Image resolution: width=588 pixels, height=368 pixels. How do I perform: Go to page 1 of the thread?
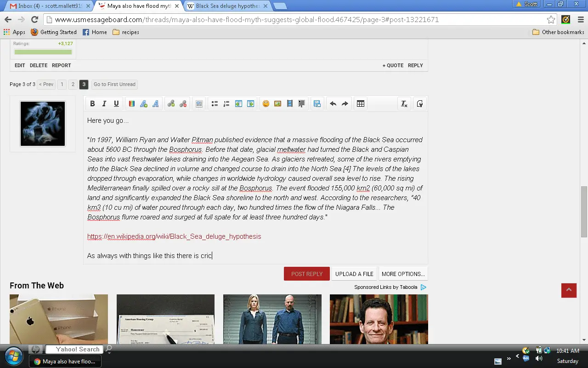(62, 85)
